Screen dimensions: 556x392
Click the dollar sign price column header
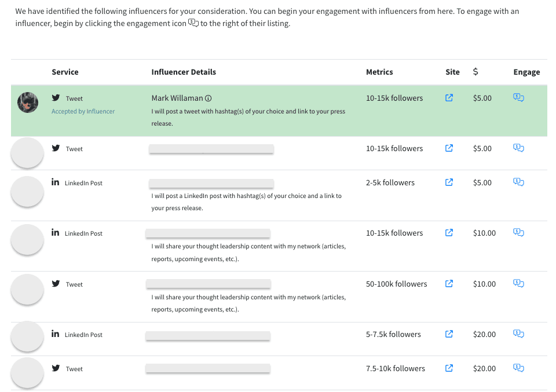pos(475,72)
